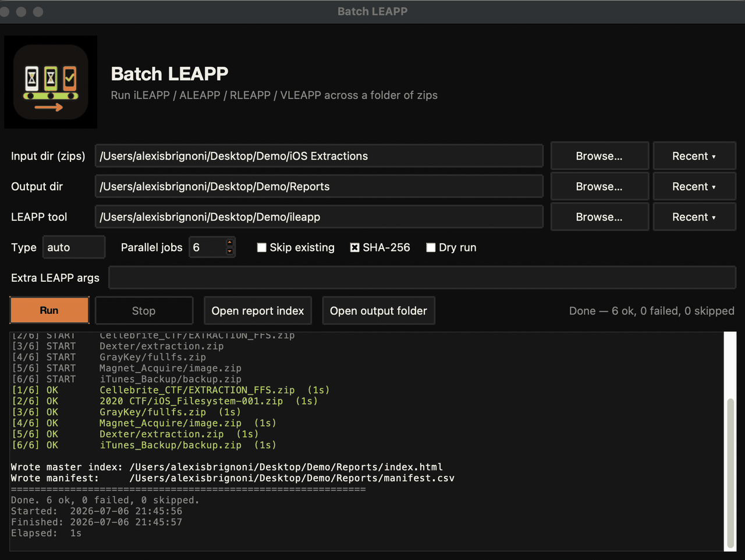
Task: Click '[4/6] START GrayKey/fullfs.zip' log line
Action: 109,357
